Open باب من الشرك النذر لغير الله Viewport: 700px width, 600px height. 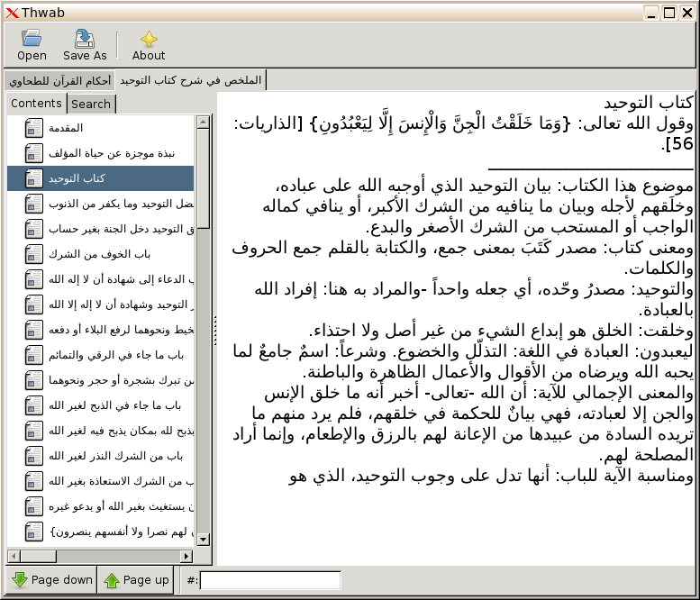click(x=115, y=456)
